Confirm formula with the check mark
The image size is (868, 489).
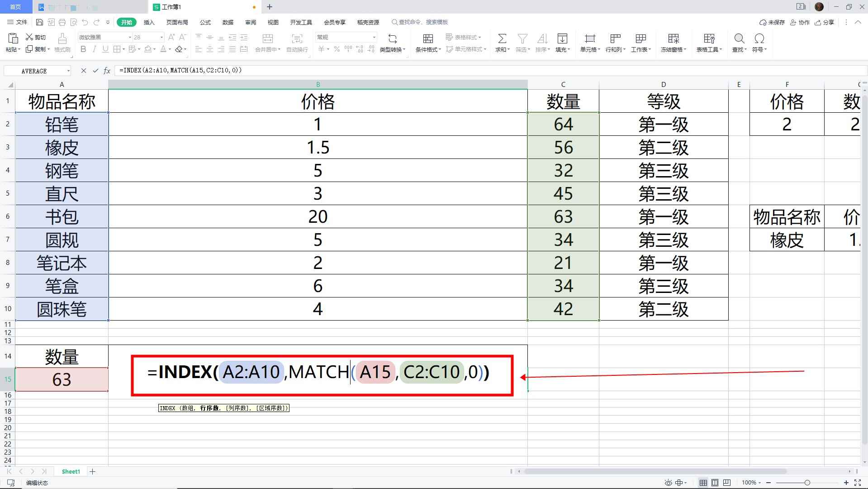(x=95, y=71)
